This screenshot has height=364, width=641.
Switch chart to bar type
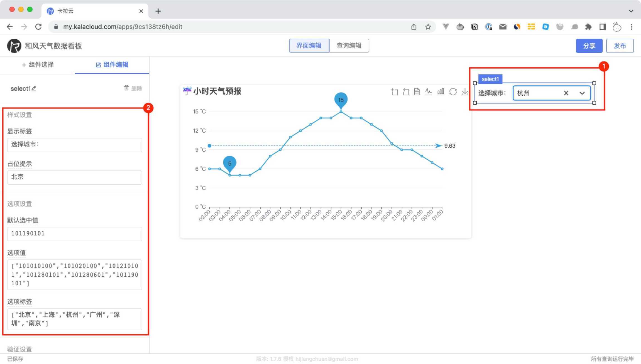(x=441, y=92)
